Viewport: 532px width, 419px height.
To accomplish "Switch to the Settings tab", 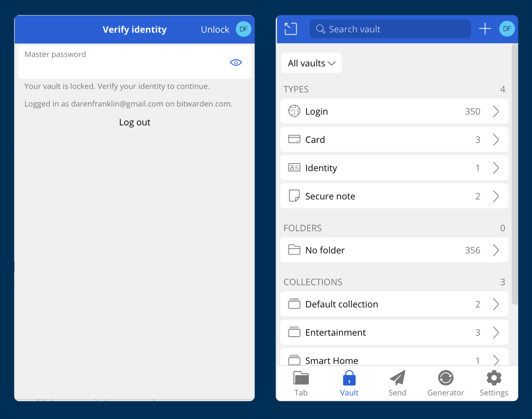I will click(x=494, y=383).
